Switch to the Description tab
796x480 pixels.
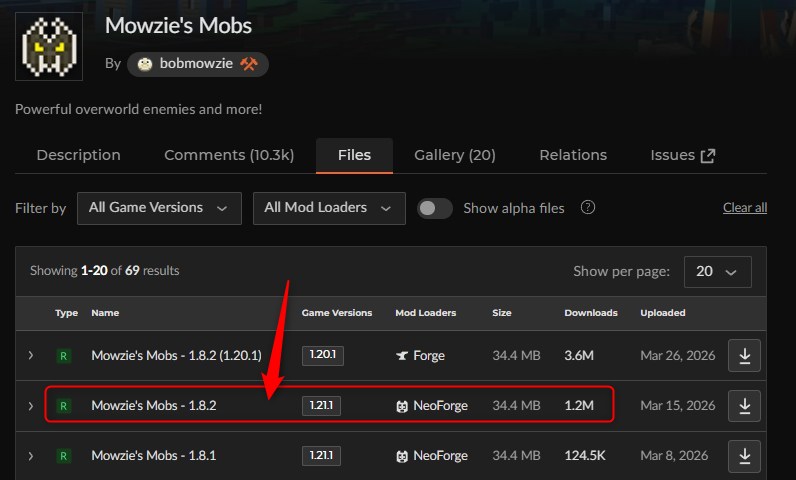(x=79, y=155)
